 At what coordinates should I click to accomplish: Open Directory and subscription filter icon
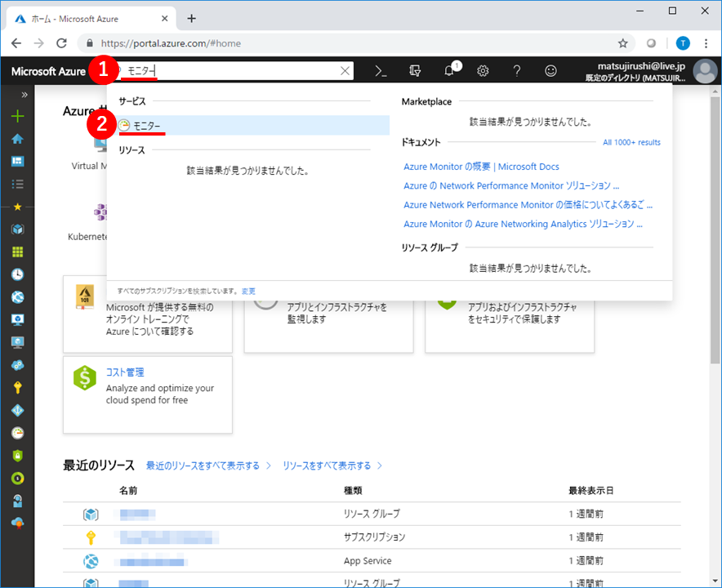tap(415, 71)
